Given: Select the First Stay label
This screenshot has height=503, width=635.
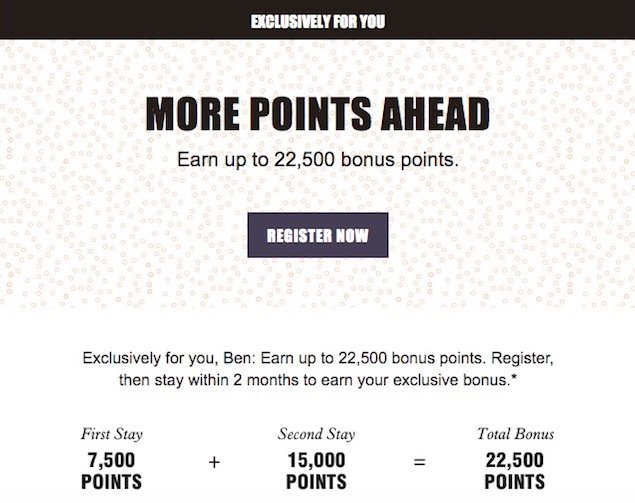Looking at the screenshot, I should point(112,434).
